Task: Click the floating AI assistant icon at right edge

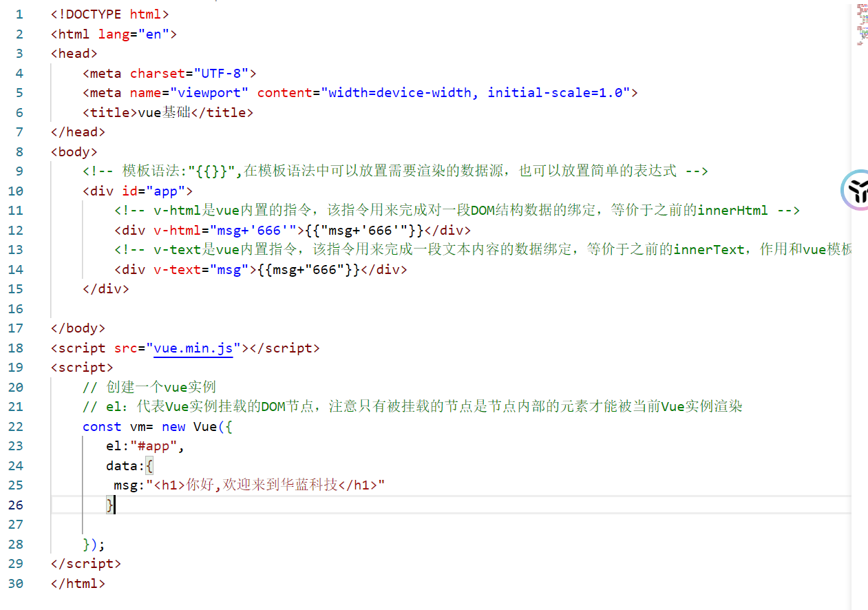Action: (x=856, y=189)
